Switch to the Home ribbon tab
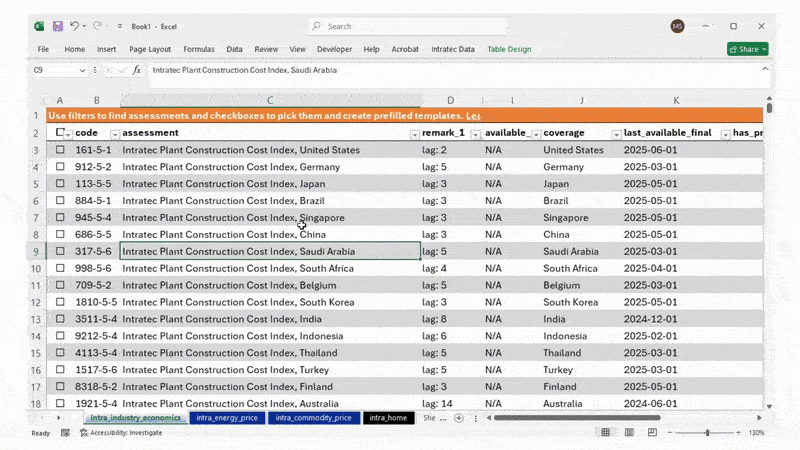 [x=74, y=49]
